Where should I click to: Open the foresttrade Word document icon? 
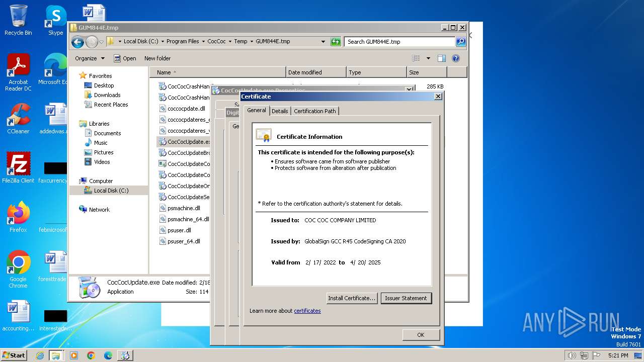(x=52, y=266)
